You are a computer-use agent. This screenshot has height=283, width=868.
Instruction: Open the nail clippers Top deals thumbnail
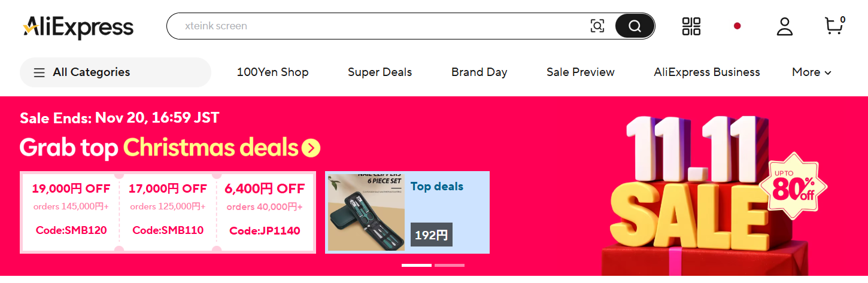(x=366, y=212)
